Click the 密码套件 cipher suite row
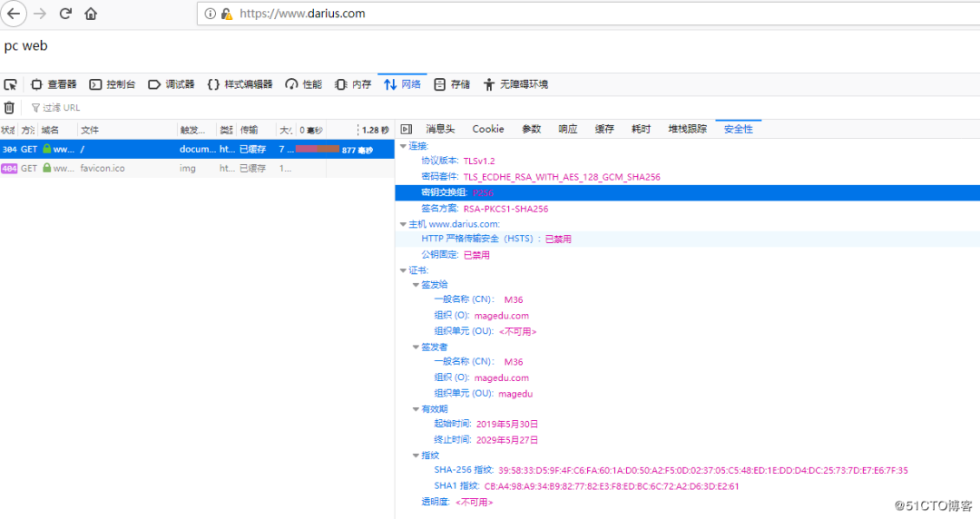 click(688, 177)
